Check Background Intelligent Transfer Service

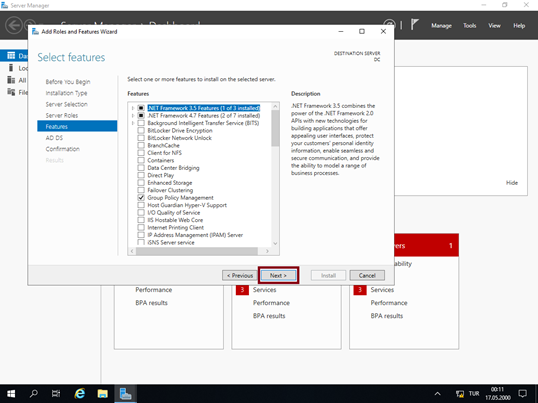[141, 123]
